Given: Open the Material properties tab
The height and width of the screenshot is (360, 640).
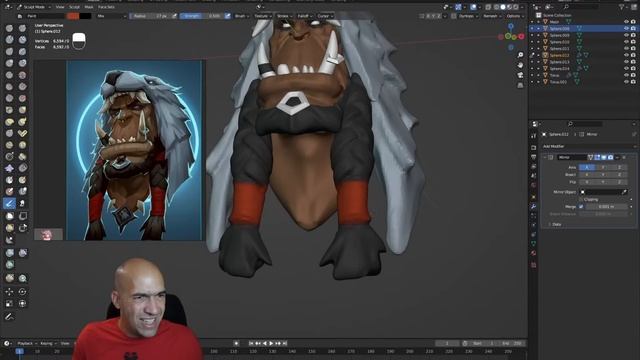Looking at the screenshot, I should pos(533,253).
